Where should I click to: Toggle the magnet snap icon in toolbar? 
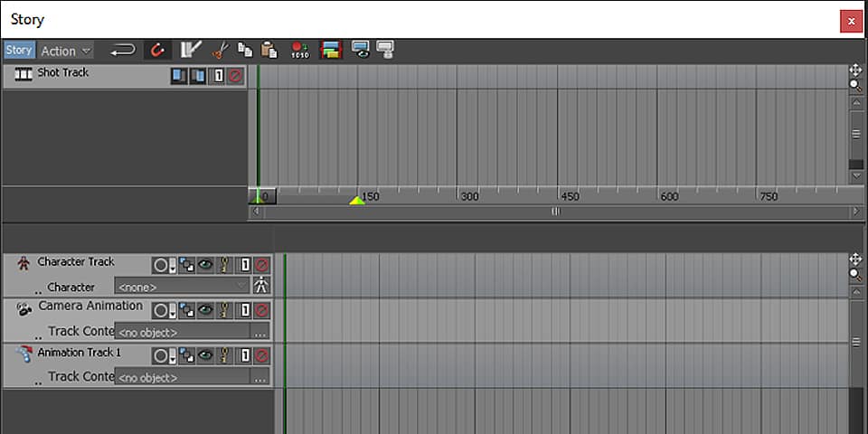pyautogui.click(x=158, y=51)
